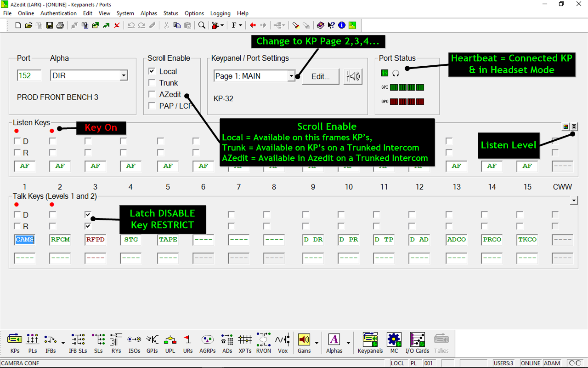Open the PLs party lines icon
Screen dimensions: 588x368
(33, 343)
